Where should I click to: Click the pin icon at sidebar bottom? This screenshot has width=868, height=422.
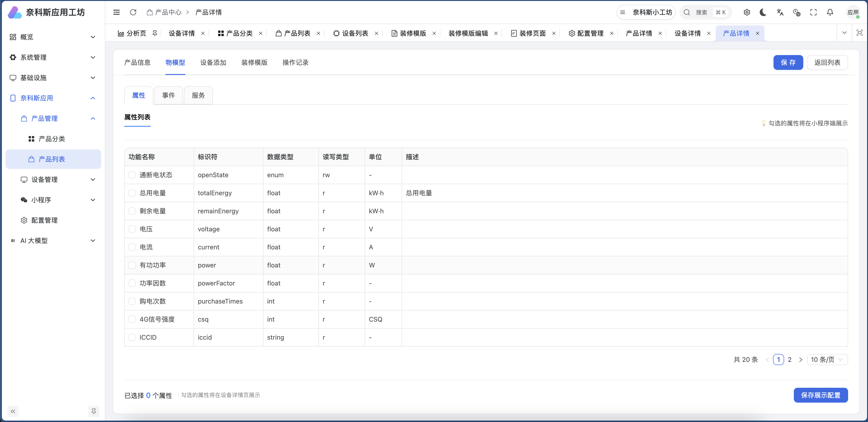point(94,411)
